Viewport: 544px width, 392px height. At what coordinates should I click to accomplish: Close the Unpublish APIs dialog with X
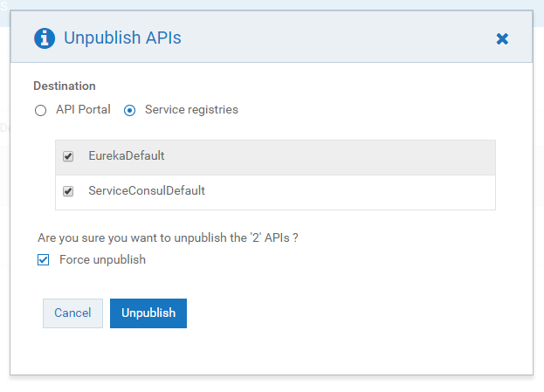coord(502,38)
